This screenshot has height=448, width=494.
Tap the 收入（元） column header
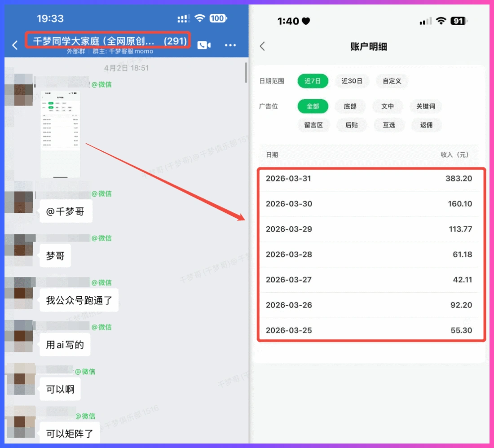454,154
